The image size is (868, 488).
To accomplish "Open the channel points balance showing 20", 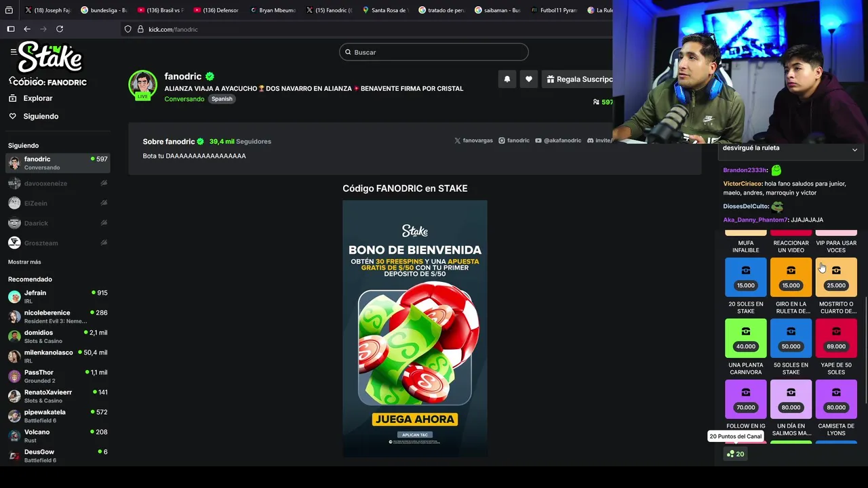I will 735,454.
